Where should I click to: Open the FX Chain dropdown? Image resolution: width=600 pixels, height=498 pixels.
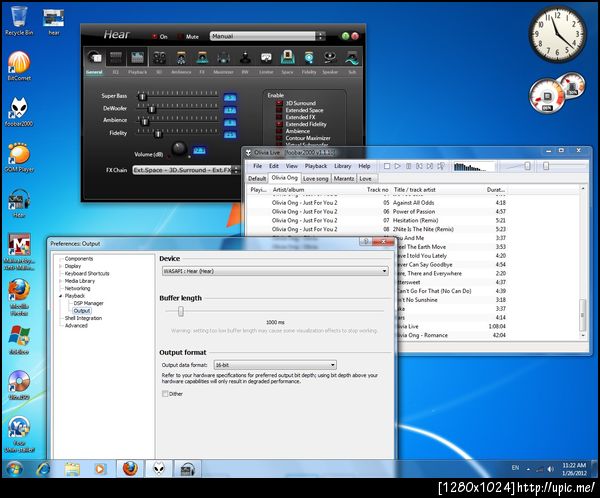[x=186, y=170]
